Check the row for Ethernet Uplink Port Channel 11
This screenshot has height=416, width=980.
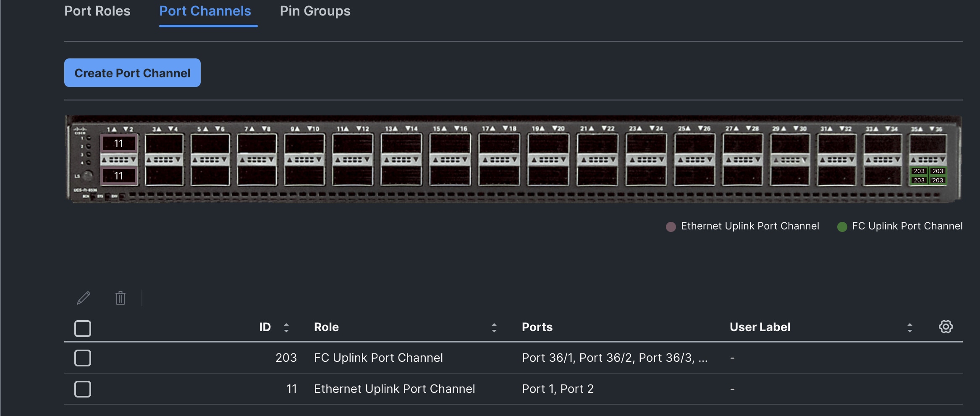coord(82,389)
